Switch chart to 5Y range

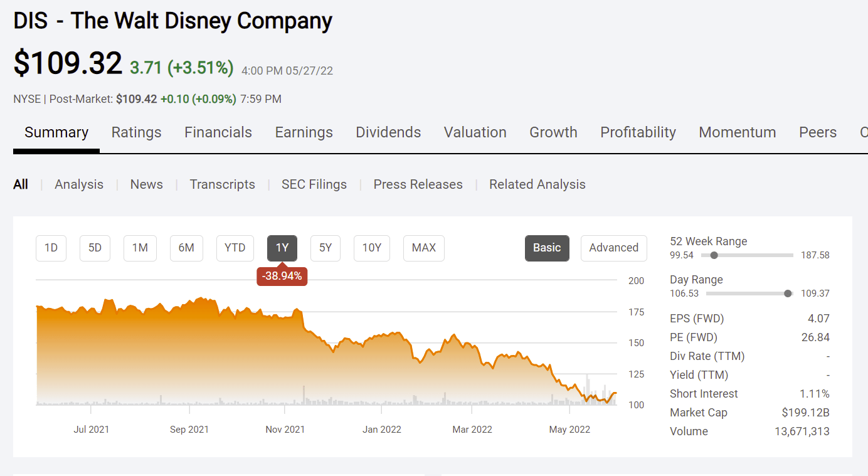coord(325,248)
